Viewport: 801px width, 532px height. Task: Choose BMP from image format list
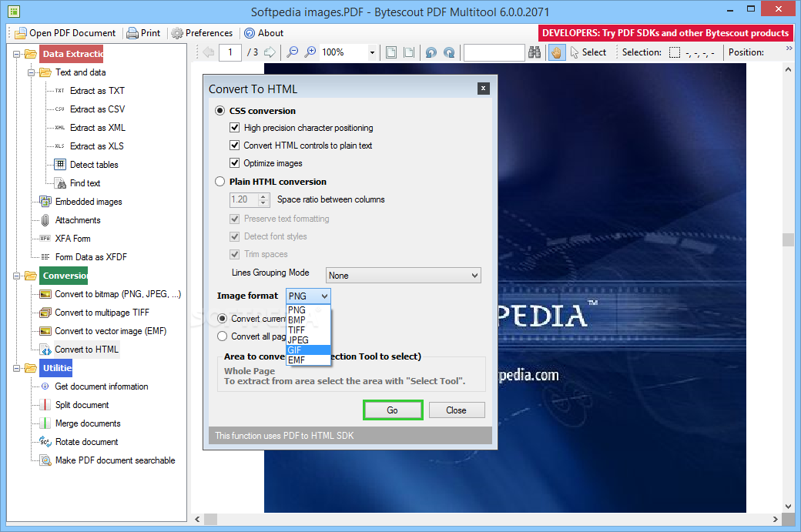click(308, 320)
